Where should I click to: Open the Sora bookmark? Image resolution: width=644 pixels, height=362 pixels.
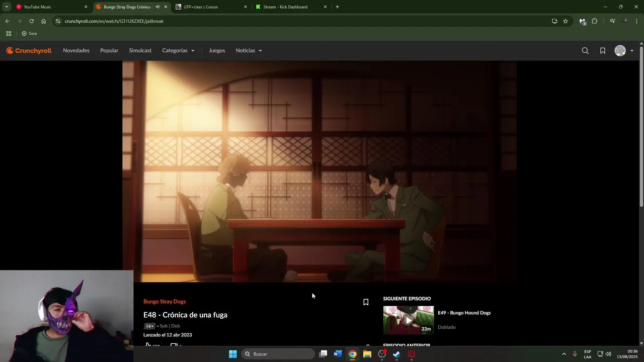[x=29, y=34]
